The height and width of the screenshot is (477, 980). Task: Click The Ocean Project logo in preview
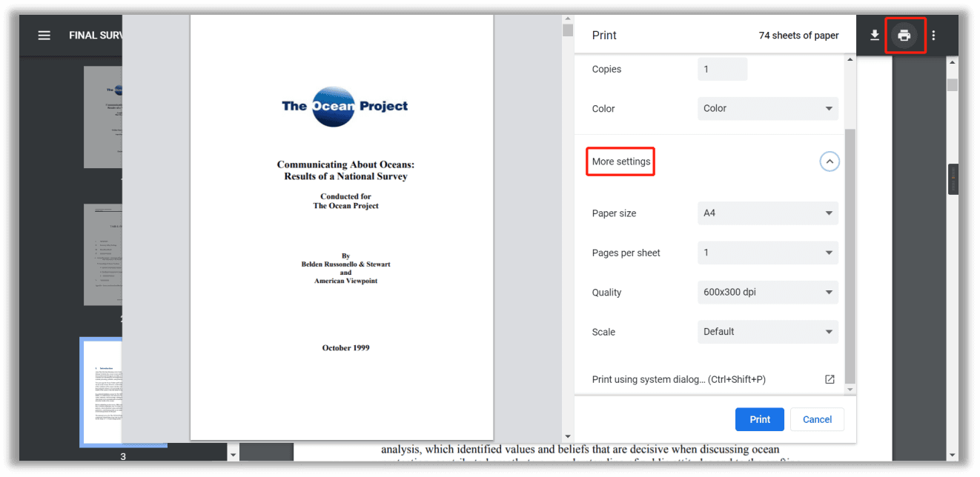coord(345,107)
